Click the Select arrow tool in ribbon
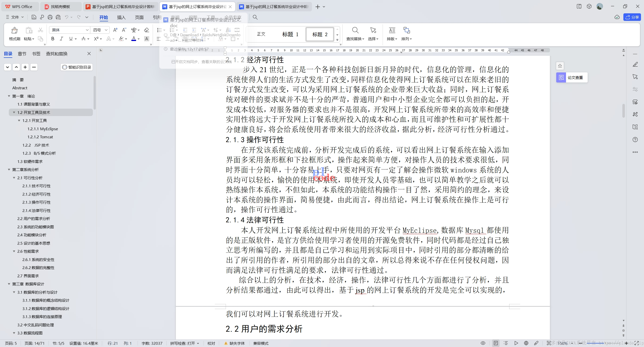Screen dimensions: 644x347 (x=373, y=30)
